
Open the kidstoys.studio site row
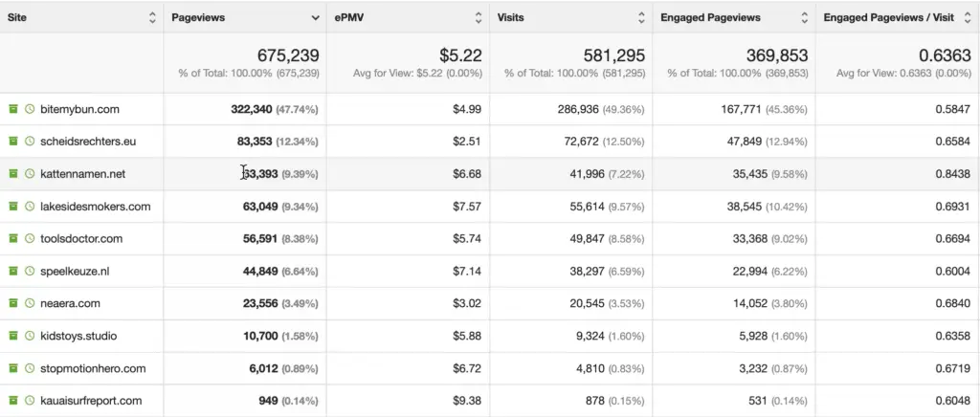tap(78, 336)
